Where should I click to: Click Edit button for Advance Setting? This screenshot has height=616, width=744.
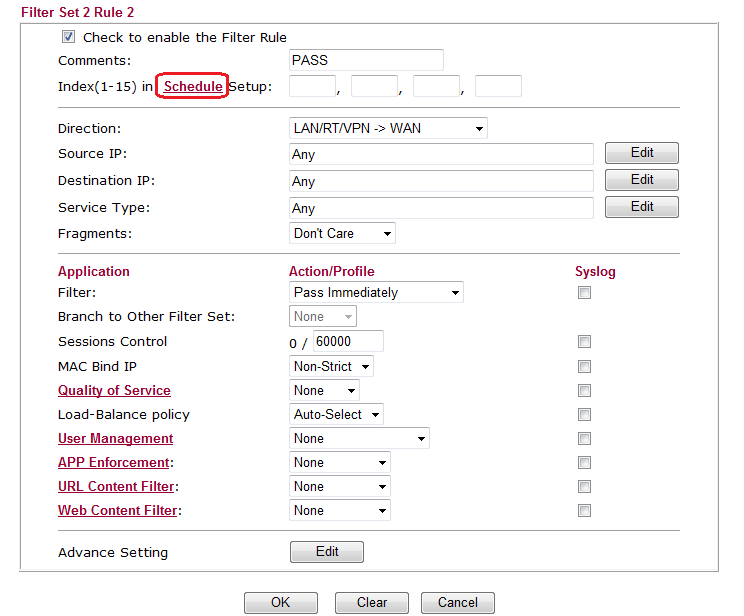[326, 552]
